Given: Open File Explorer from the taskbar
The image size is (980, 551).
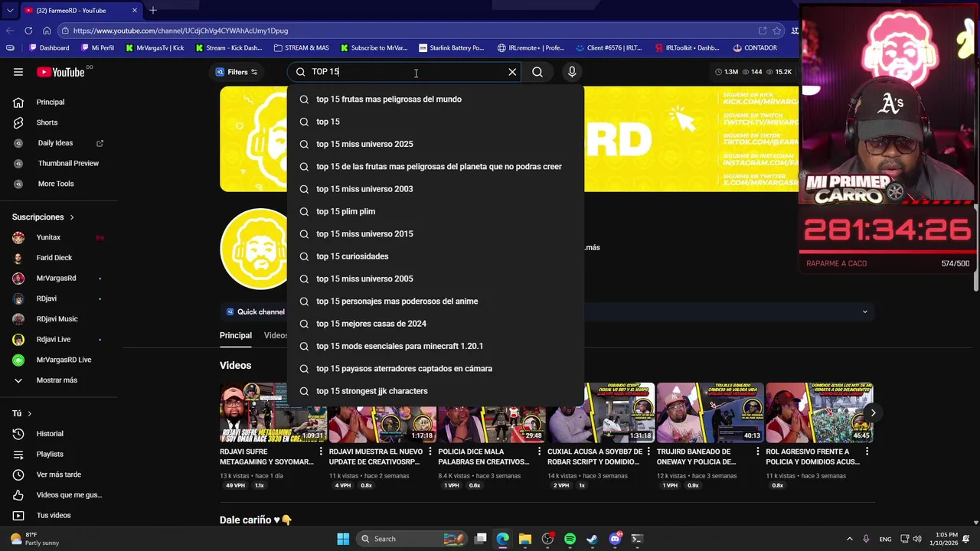Looking at the screenshot, I should point(524,539).
